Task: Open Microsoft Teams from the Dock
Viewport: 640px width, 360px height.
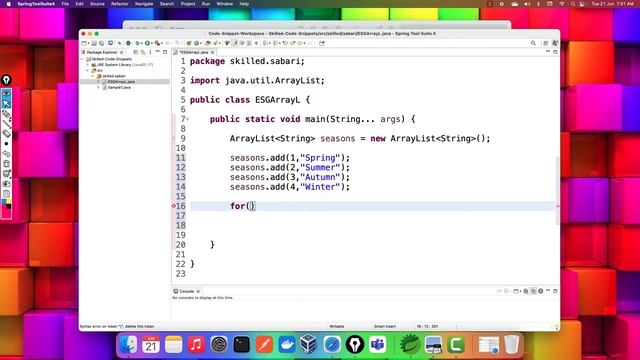Action: tap(378, 344)
